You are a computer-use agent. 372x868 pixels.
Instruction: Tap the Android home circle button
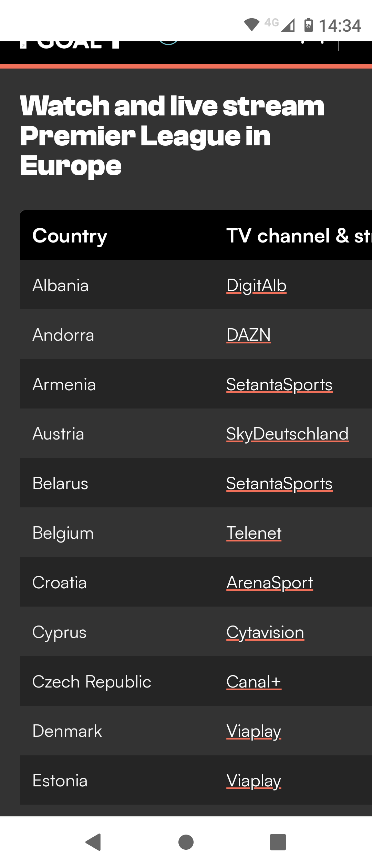[x=186, y=842]
